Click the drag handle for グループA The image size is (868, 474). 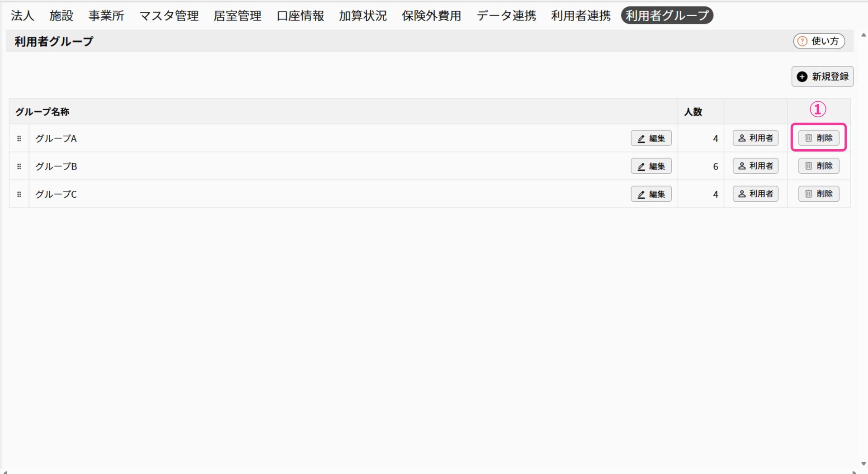19,138
